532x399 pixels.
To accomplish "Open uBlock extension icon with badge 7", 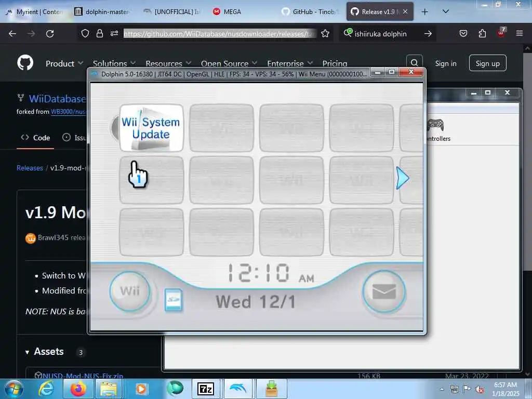I will pyautogui.click(x=501, y=33).
